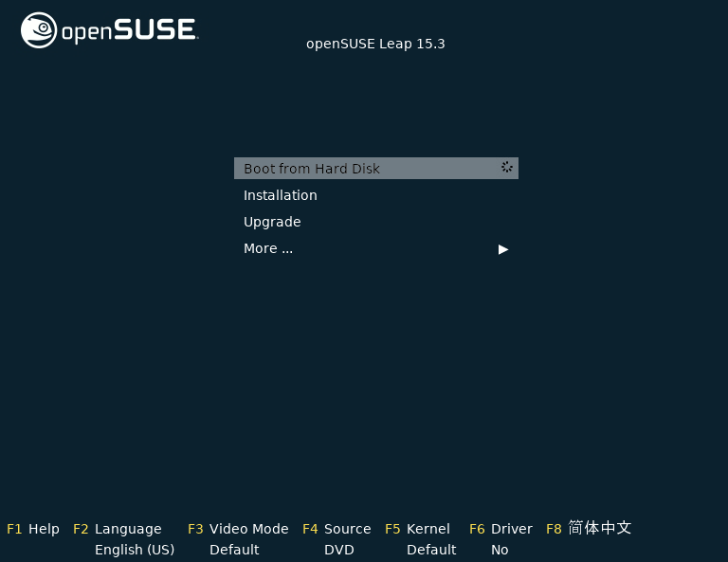Select the Boot from Hard Disk entry
This screenshot has width=728, height=562.
point(376,168)
